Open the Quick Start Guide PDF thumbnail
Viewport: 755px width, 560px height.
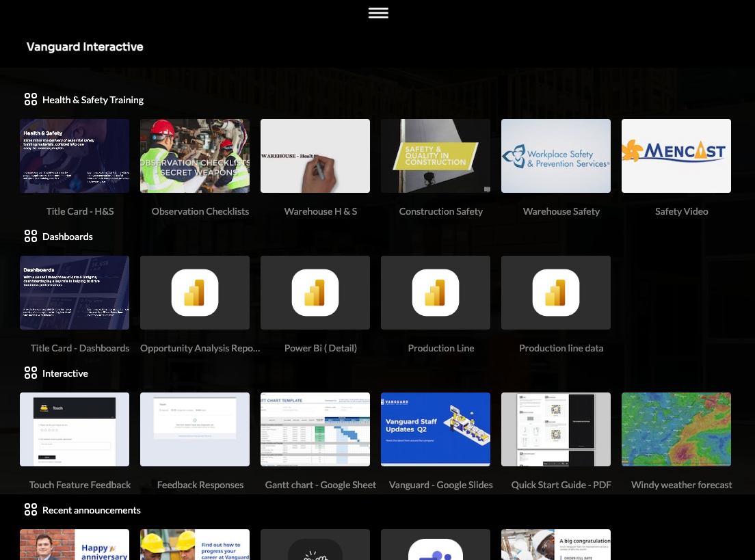coord(556,429)
